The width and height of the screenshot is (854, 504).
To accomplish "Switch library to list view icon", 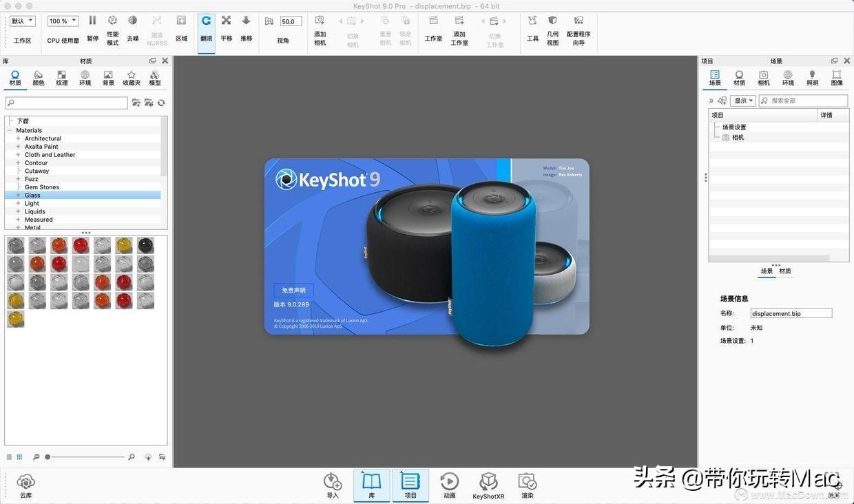I will pyautogui.click(x=9, y=456).
